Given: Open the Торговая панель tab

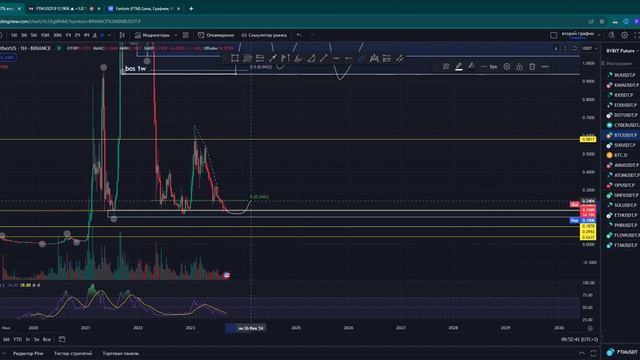Looking at the screenshot, I should point(121,353).
